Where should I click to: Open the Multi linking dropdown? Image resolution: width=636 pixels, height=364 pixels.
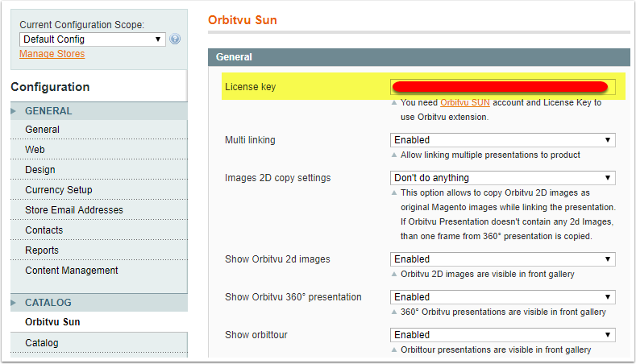[502, 140]
